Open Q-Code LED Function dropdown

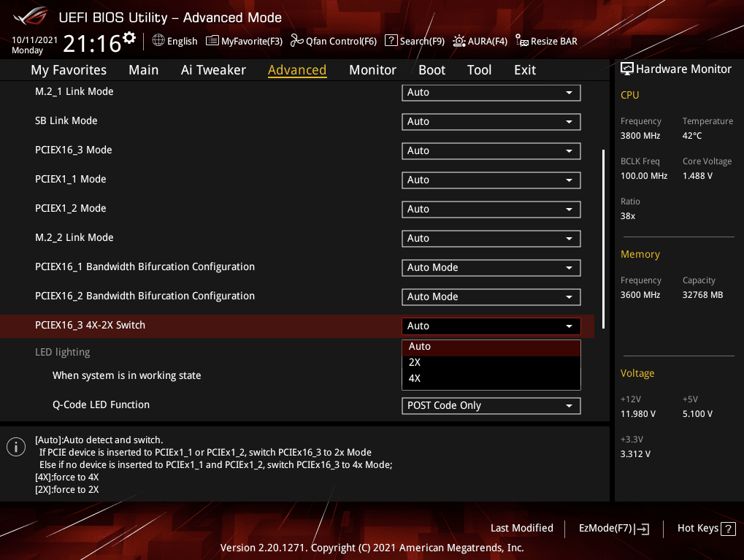491,406
